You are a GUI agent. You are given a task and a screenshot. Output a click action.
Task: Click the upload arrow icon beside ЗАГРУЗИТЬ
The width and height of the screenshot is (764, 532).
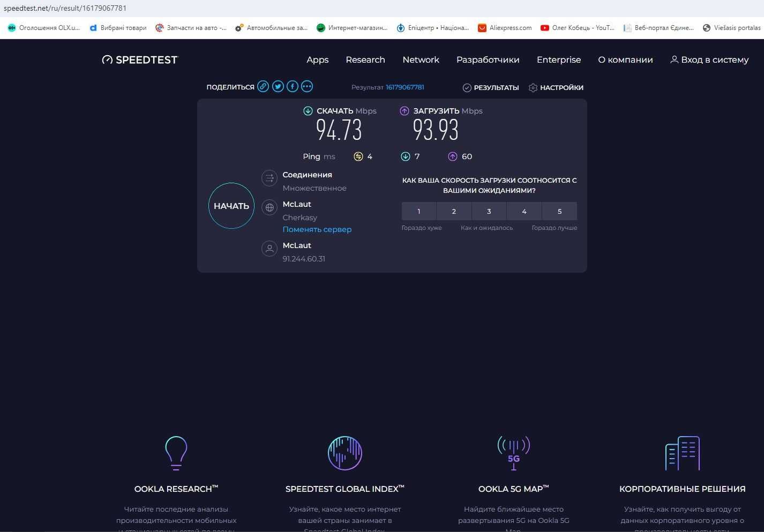(405, 111)
